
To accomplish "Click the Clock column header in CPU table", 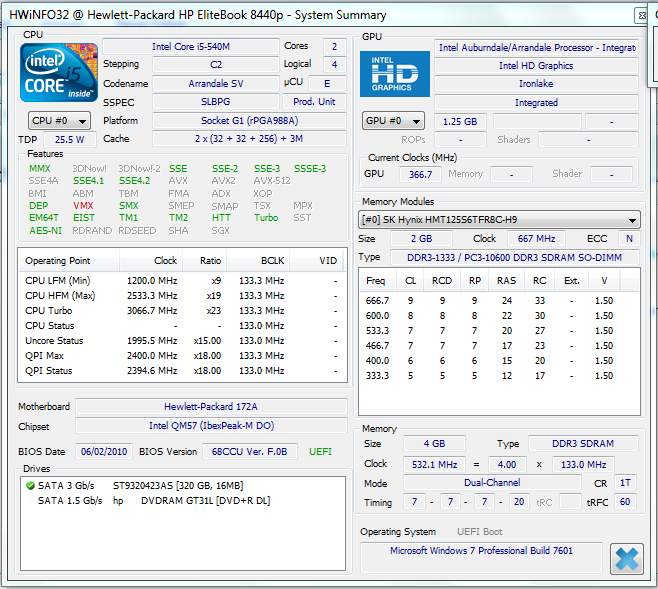I will (151, 261).
